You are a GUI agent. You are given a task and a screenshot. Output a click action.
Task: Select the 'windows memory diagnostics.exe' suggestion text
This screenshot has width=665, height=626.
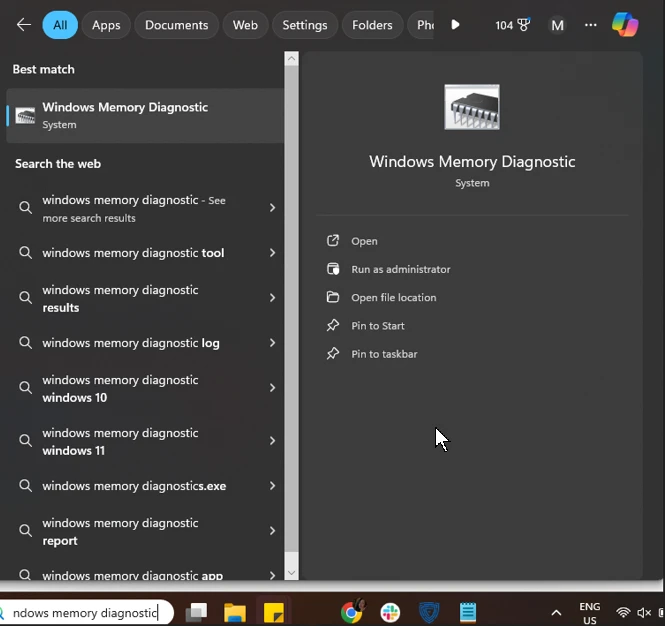point(134,486)
